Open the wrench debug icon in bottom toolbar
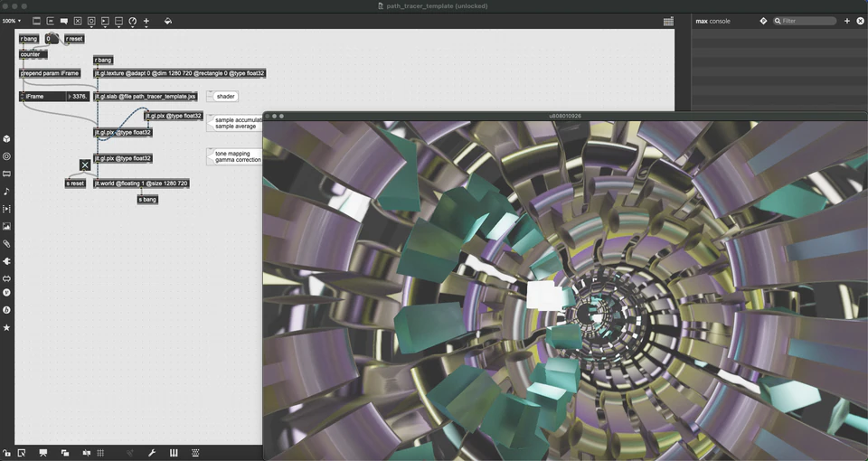The width and height of the screenshot is (868, 461). [152, 453]
